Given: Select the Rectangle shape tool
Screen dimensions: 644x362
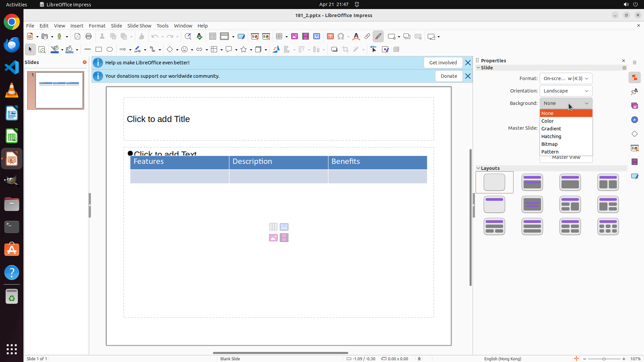Looking at the screenshot, I should [x=99, y=50].
